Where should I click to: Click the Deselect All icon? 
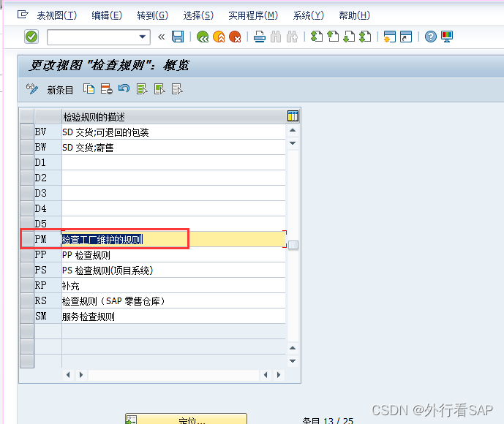[x=177, y=88]
